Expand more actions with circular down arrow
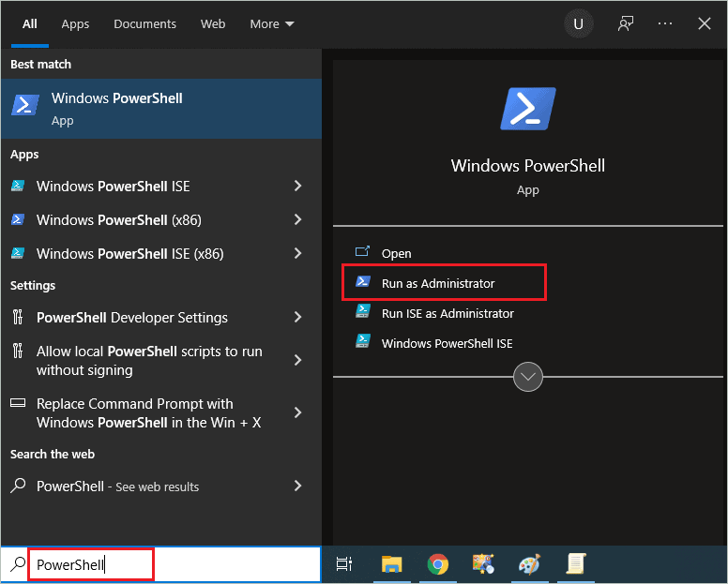 (528, 377)
